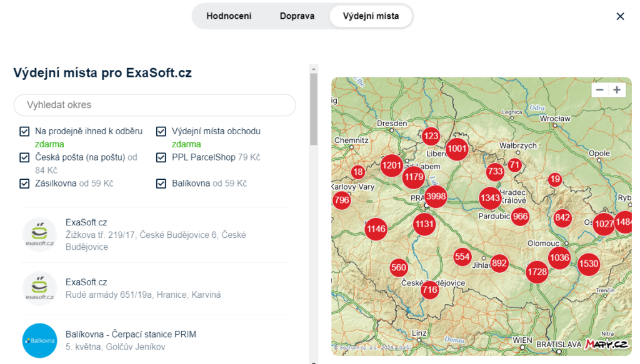Viewport: 640px width, 364px height.
Task: Open map cluster 554
Action: click(462, 257)
